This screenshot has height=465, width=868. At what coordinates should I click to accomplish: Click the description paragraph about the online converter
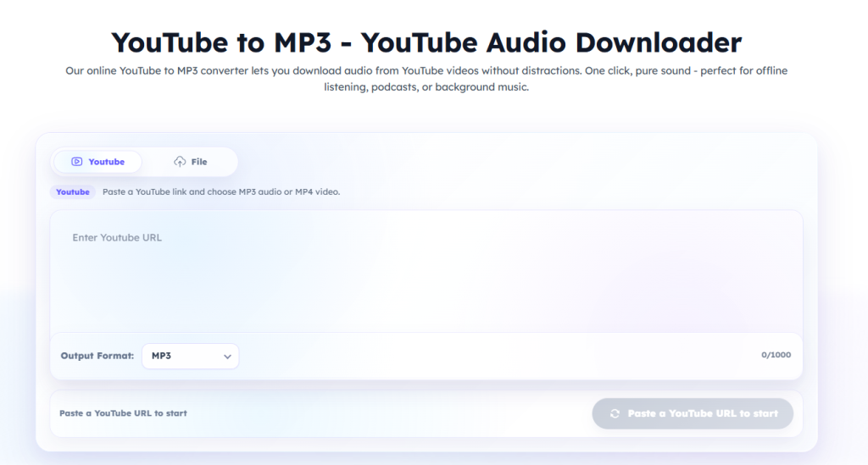426,79
